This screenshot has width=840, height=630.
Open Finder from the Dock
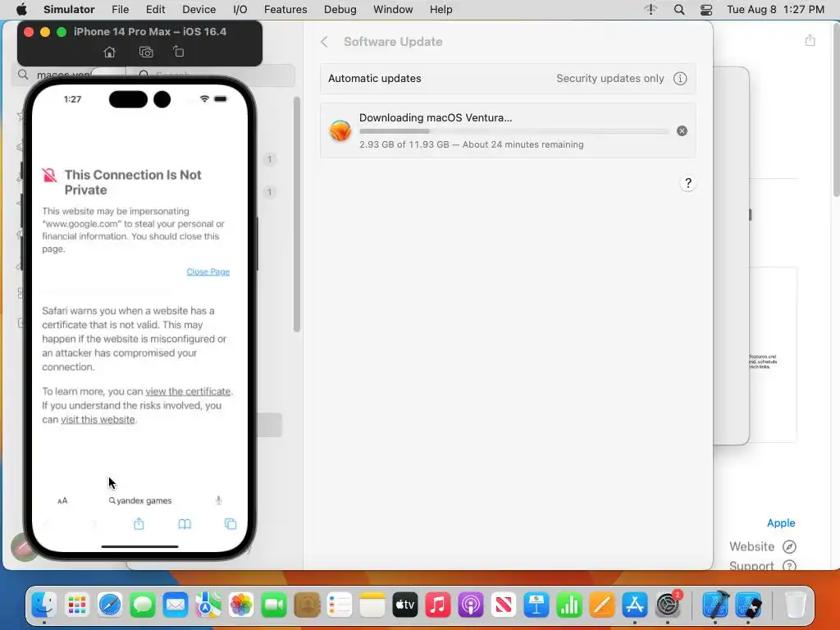(x=44, y=605)
